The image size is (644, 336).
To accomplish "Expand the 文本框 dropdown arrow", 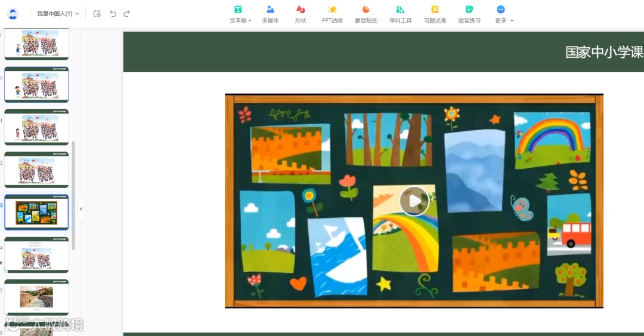I will coord(250,20).
